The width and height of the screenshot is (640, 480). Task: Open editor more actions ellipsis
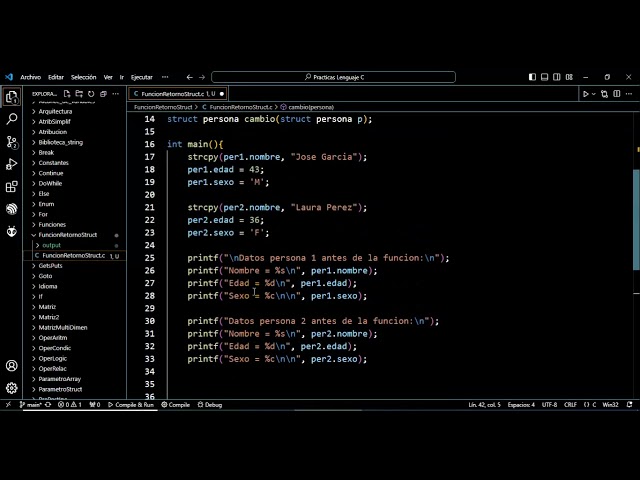pyautogui.click(x=629, y=94)
